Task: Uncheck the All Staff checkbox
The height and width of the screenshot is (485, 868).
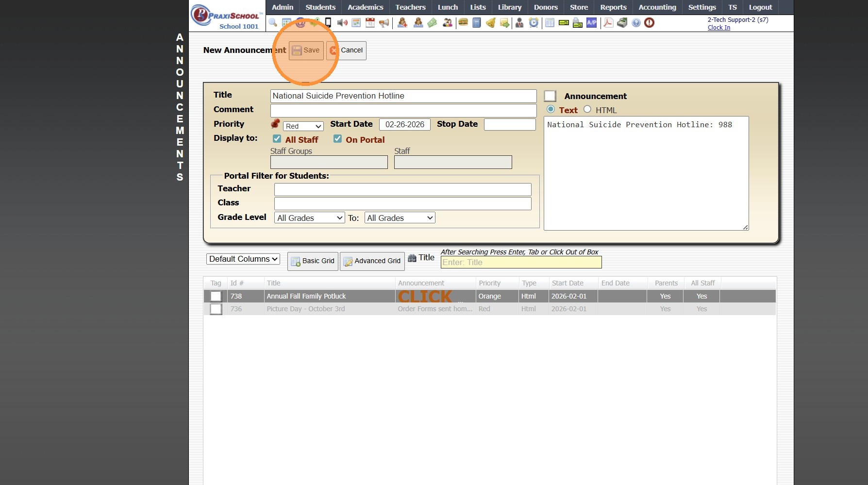Action: [x=277, y=139]
